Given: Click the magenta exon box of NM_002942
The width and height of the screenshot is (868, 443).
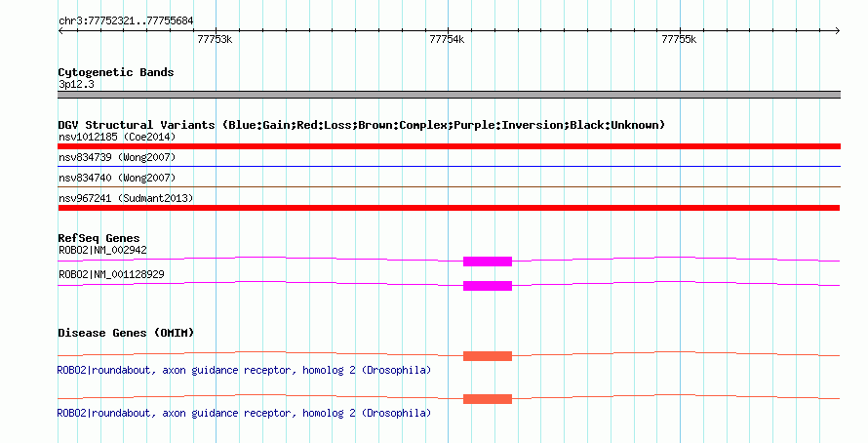Looking at the screenshot, I should [x=488, y=262].
